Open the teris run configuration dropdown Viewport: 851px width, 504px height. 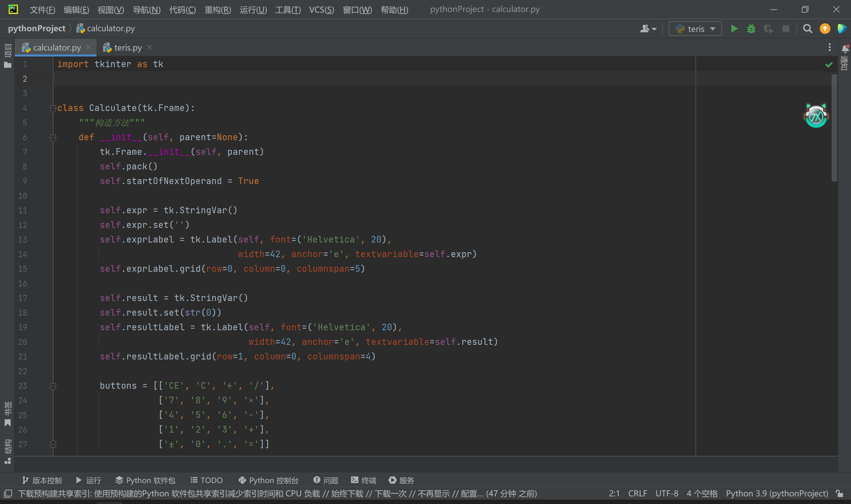click(x=695, y=29)
